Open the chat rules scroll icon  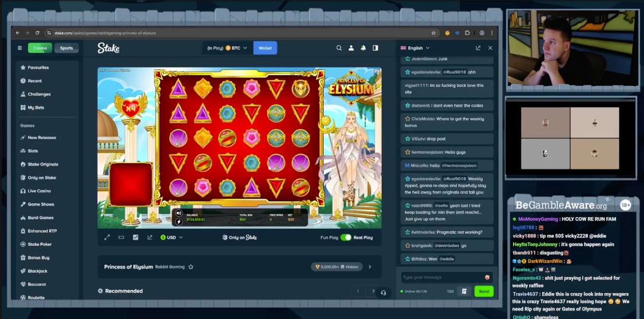[464, 291]
